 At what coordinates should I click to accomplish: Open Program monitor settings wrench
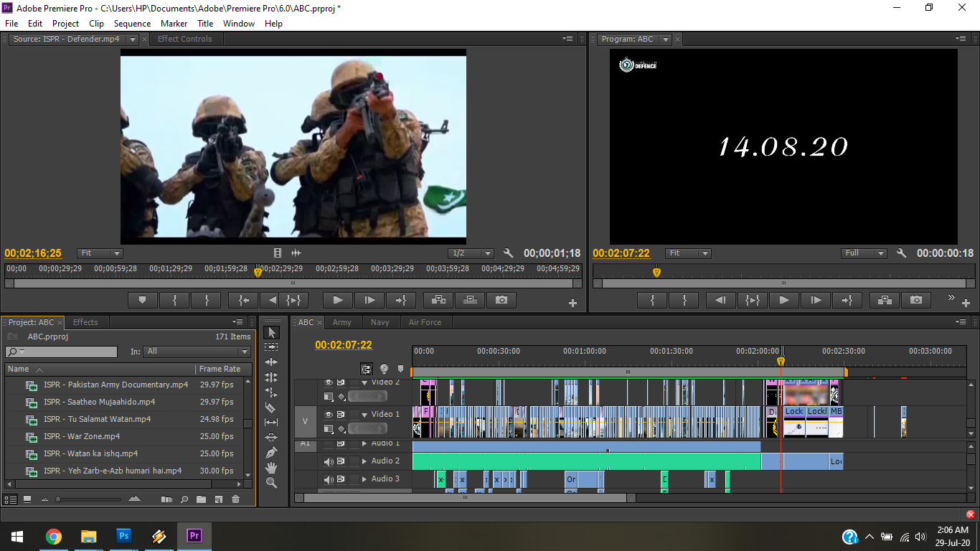[x=902, y=253]
